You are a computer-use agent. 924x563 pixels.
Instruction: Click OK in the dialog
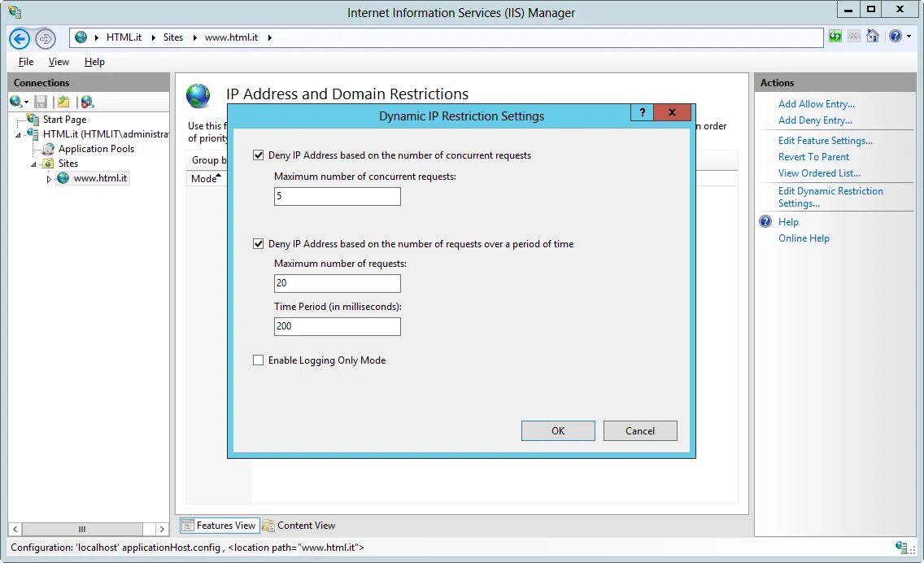(x=558, y=431)
